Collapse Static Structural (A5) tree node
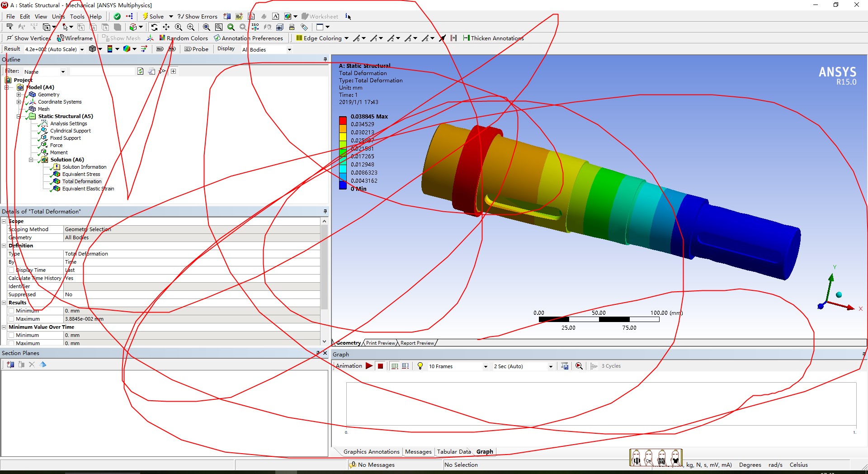This screenshot has width=868, height=474. (x=19, y=116)
